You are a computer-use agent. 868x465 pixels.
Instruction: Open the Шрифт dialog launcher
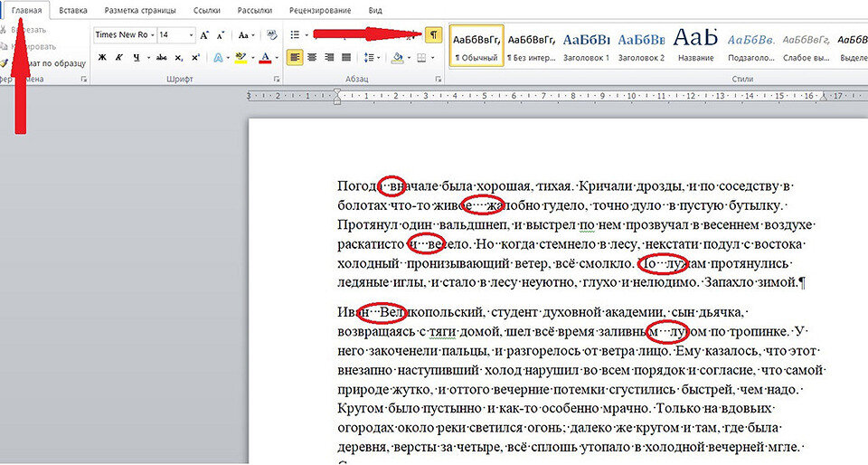[277, 80]
